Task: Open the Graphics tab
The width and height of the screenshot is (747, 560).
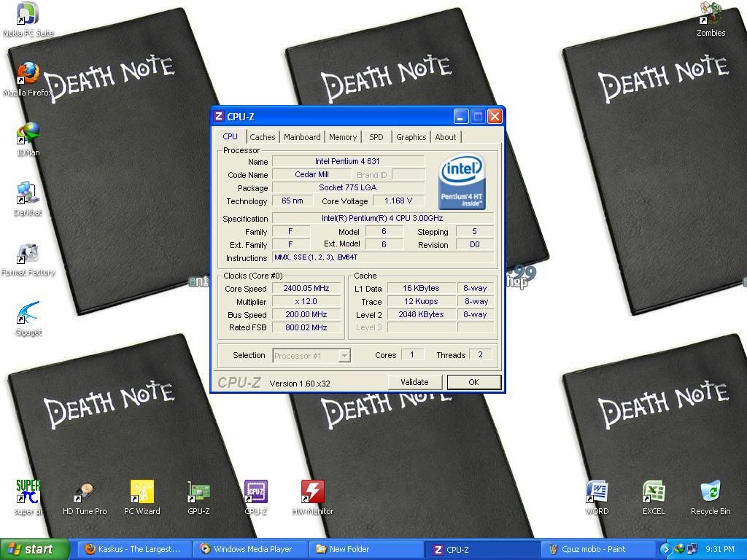Action: 411,137
